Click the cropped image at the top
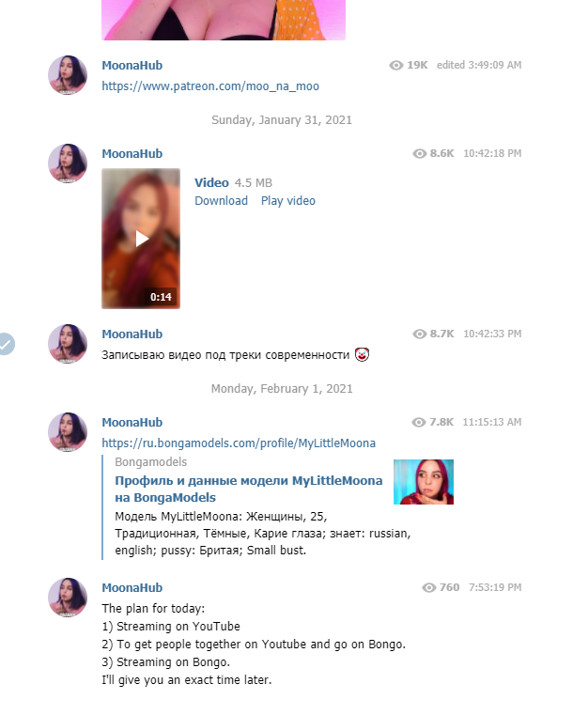Image resolution: width=588 pixels, height=715 pixels. (x=224, y=20)
